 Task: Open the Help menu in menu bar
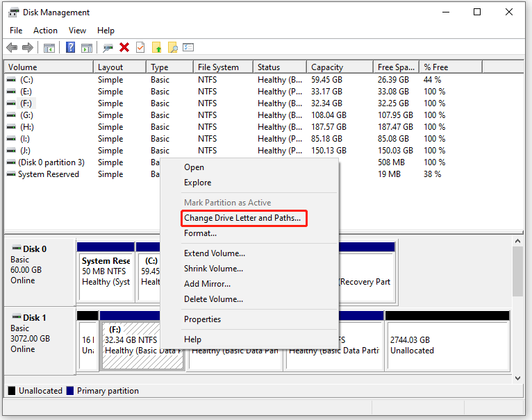tap(106, 31)
